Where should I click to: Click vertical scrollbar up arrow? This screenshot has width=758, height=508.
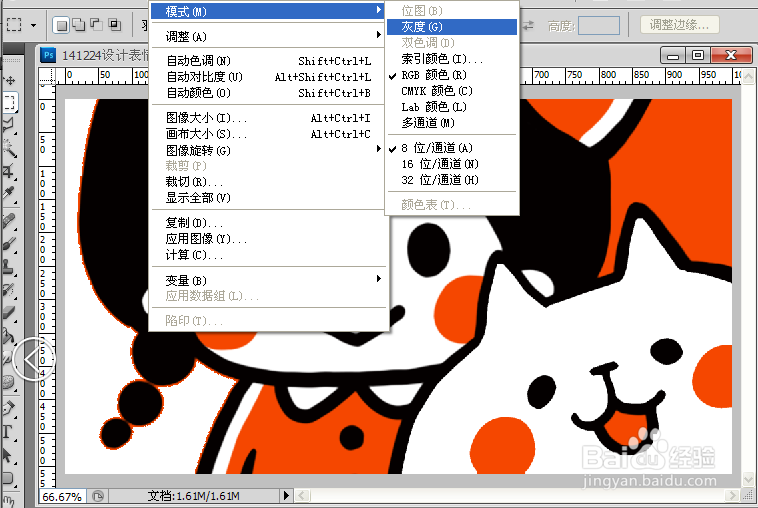(748, 76)
